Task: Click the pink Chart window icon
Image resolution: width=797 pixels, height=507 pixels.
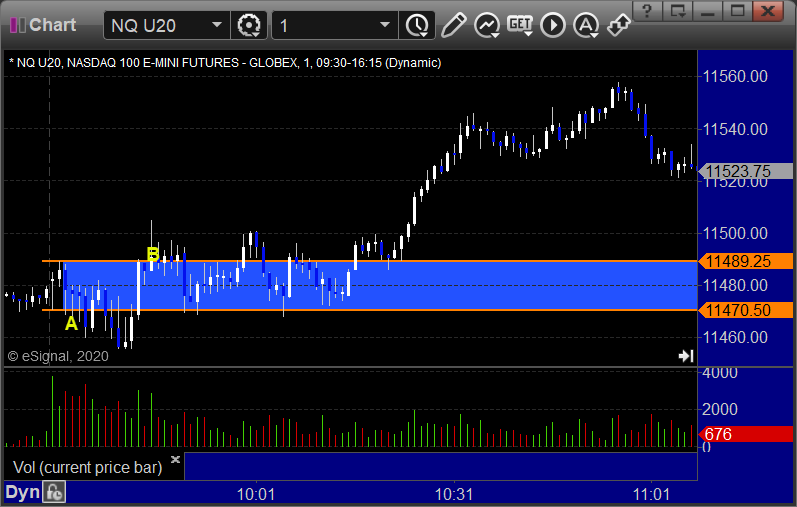Action: [18, 25]
